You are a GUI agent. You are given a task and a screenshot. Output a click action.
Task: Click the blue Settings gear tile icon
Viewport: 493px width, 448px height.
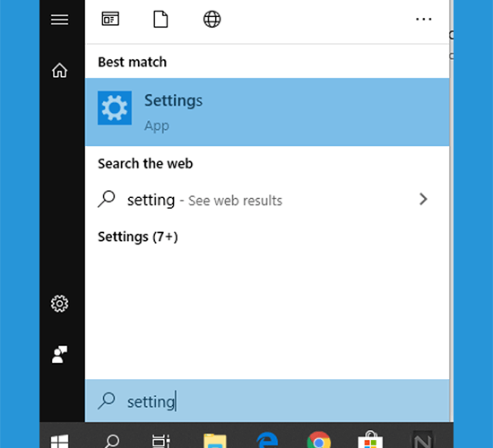pyautogui.click(x=115, y=108)
